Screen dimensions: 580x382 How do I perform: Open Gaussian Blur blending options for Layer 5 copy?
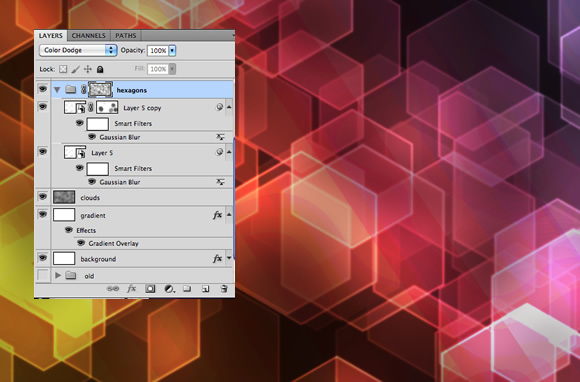(x=220, y=137)
